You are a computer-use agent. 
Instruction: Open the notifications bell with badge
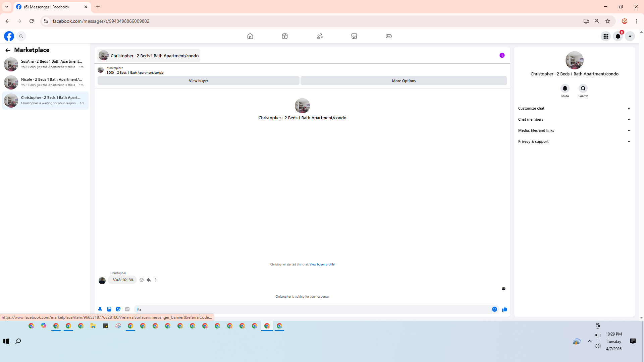[x=618, y=36]
